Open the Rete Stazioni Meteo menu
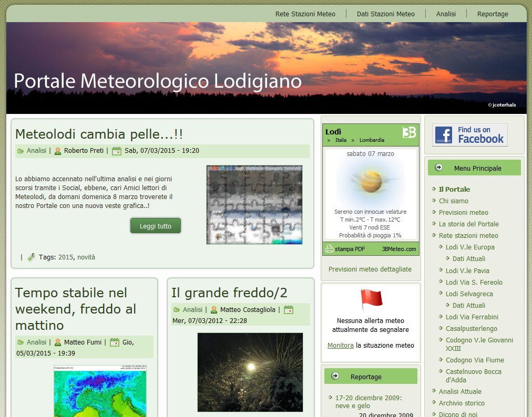Image resolution: width=532 pixels, height=417 pixels. (x=305, y=14)
